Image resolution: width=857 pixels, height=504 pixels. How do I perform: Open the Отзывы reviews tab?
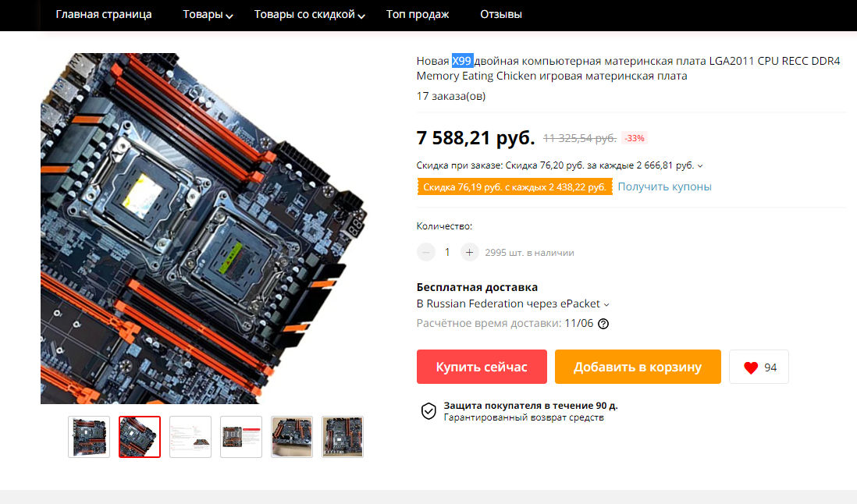[x=500, y=15]
